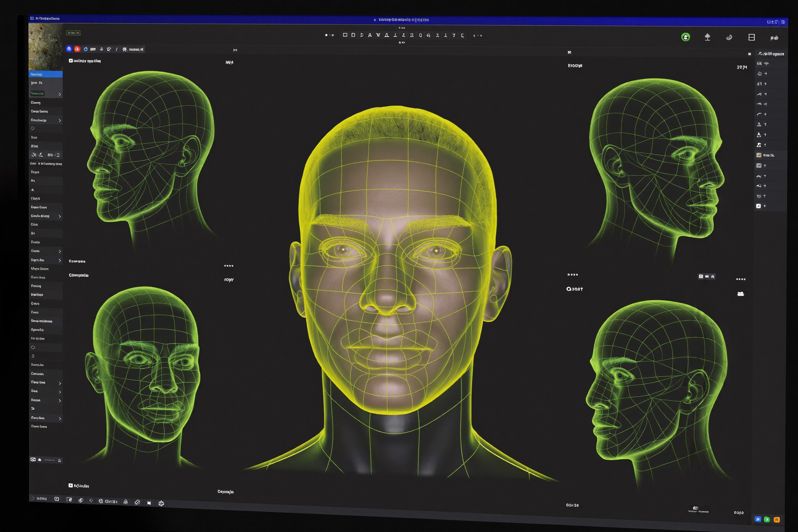This screenshot has height=532, width=798.
Task: Click the small white icon above bottom-right head
Action: (741, 294)
